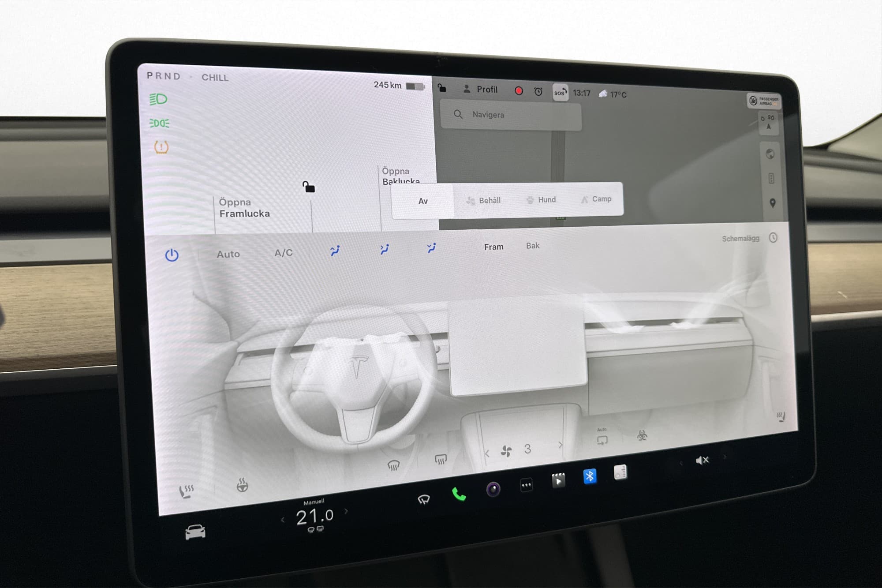Viewport: 882px width, 588px height.
Task: Raise cabin temperature with right arrow
Action: tap(346, 511)
